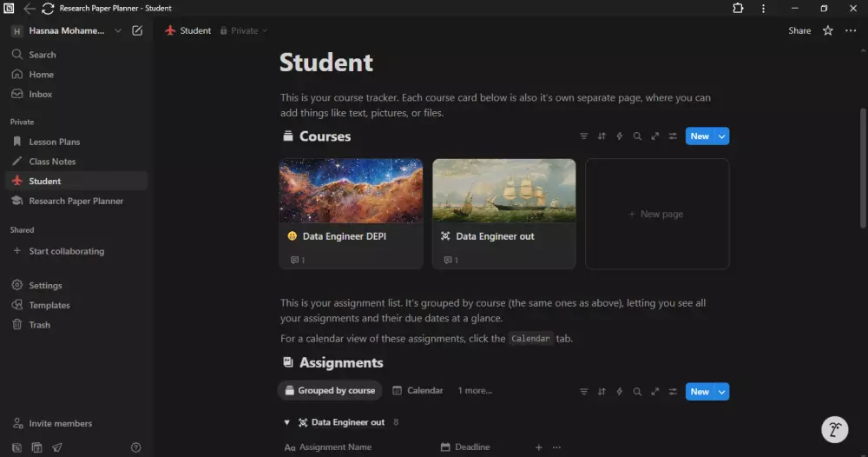868x457 pixels.
Task: Open the Lesson Plans page
Action: (x=76, y=142)
